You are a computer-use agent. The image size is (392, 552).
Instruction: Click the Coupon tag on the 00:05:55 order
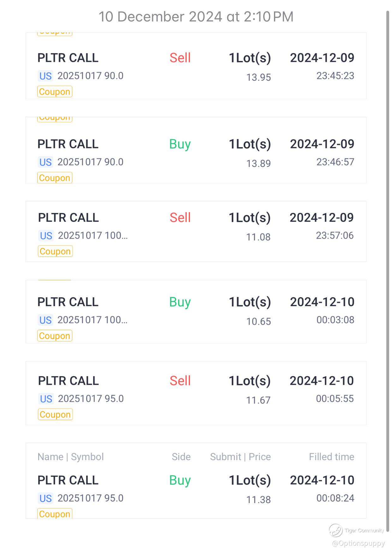tap(55, 414)
